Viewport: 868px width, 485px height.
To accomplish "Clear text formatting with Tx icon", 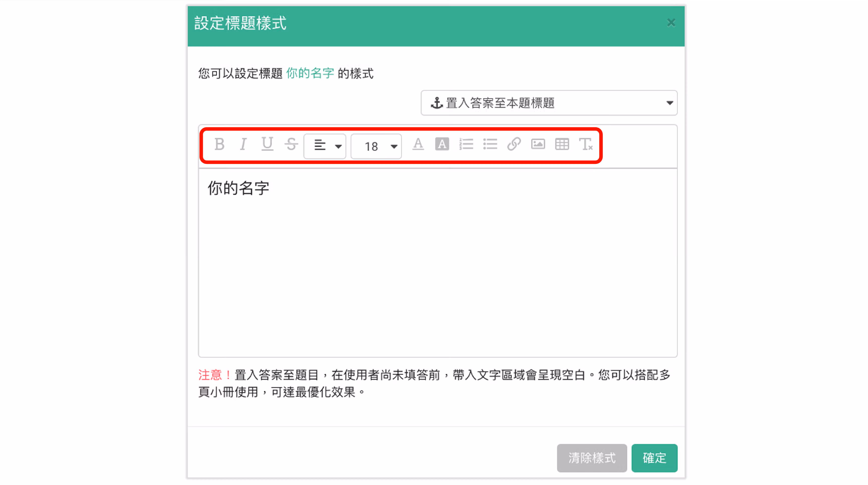I will [586, 144].
